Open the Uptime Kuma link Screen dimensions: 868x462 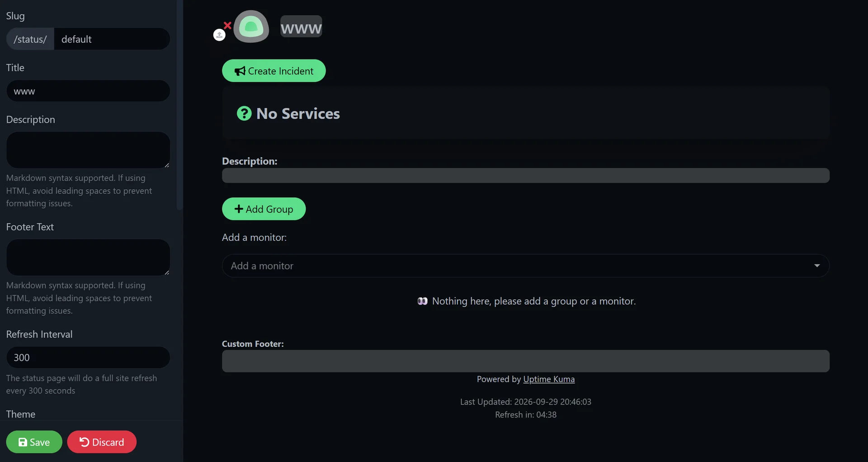[549, 379]
